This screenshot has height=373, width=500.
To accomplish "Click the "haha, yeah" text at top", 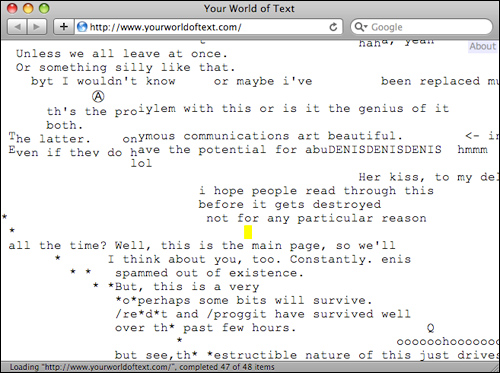I will [x=397, y=43].
